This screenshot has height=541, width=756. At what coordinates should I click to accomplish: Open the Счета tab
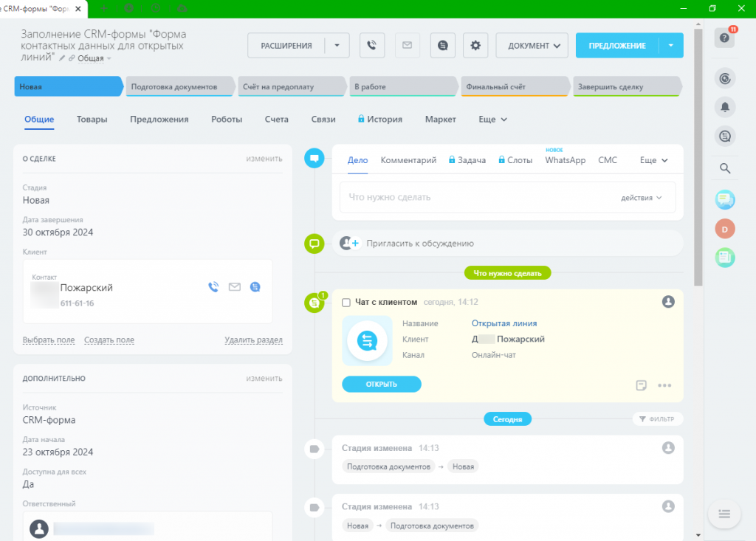pyautogui.click(x=276, y=119)
